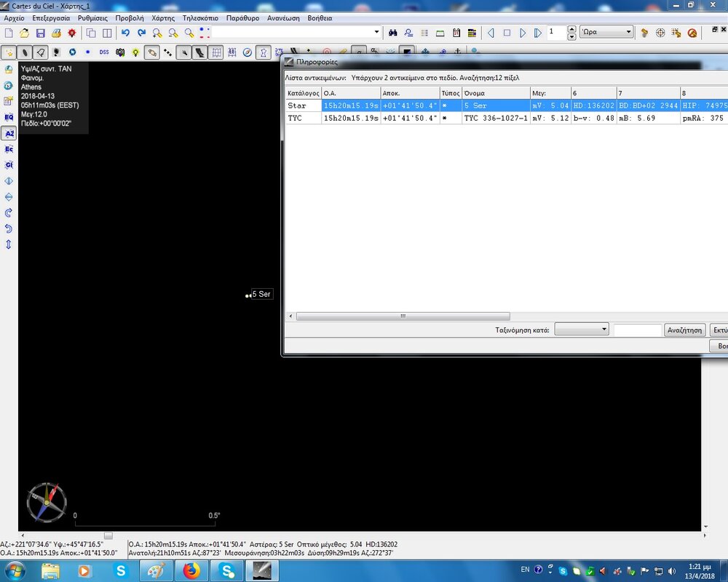Toggle EQ equatorial coordinate mode
The width and height of the screenshot is (728, 582).
pos(9,117)
